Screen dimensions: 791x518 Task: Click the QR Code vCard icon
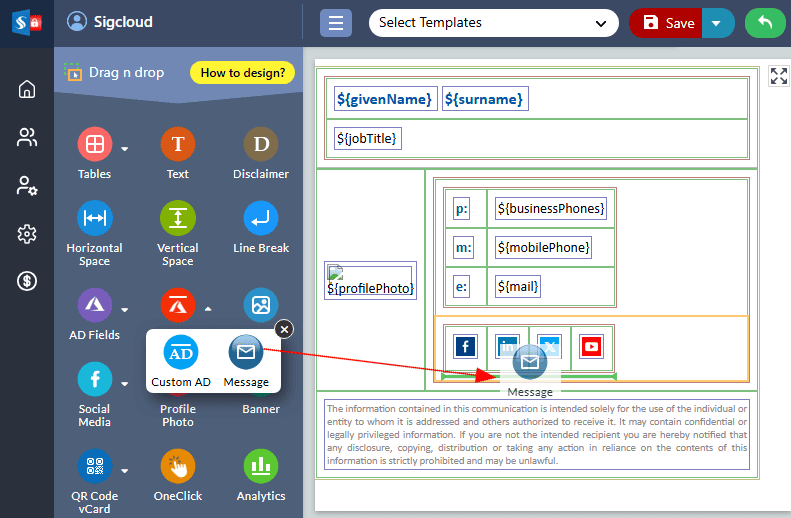[94, 466]
